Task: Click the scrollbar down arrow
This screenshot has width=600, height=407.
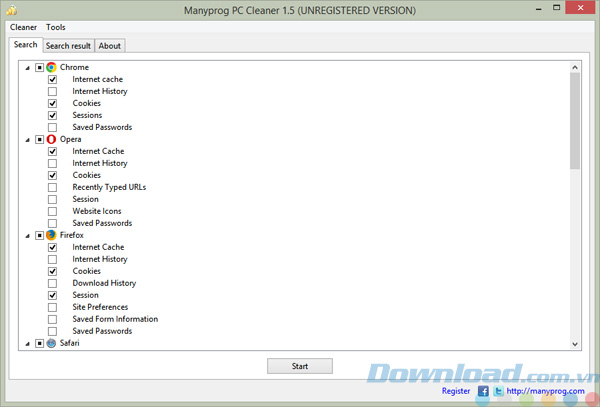Action: pos(575,344)
